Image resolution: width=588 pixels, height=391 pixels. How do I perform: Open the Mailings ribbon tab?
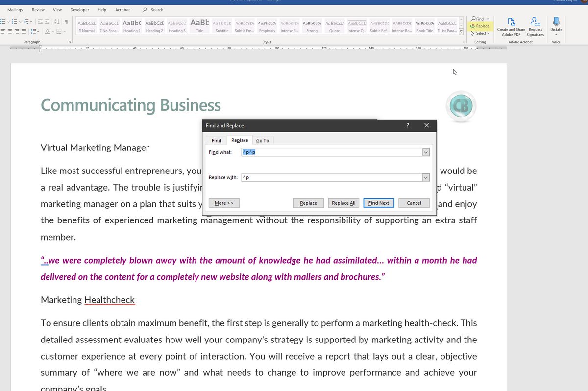point(15,10)
